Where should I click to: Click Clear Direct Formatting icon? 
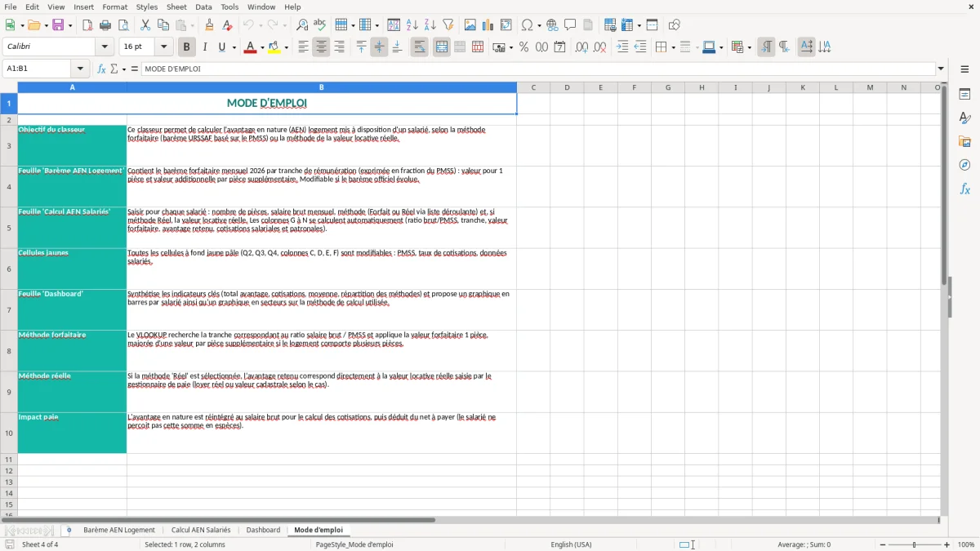click(x=228, y=25)
